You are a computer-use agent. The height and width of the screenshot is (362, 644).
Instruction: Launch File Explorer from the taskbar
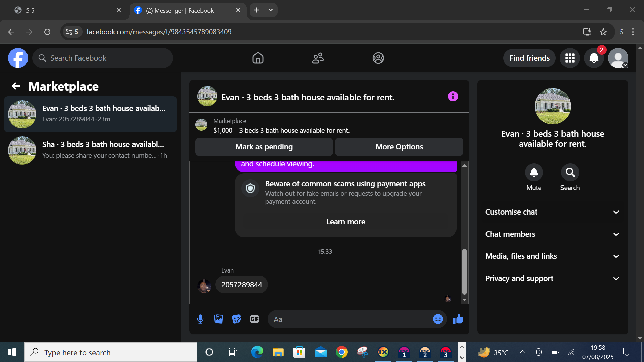click(x=278, y=352)
